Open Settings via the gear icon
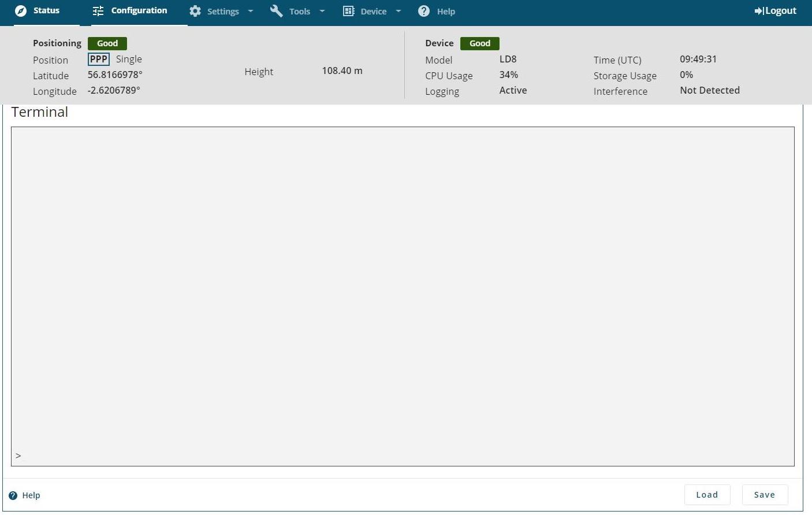This screenshot has height=515, width=812. pos(195,11)
